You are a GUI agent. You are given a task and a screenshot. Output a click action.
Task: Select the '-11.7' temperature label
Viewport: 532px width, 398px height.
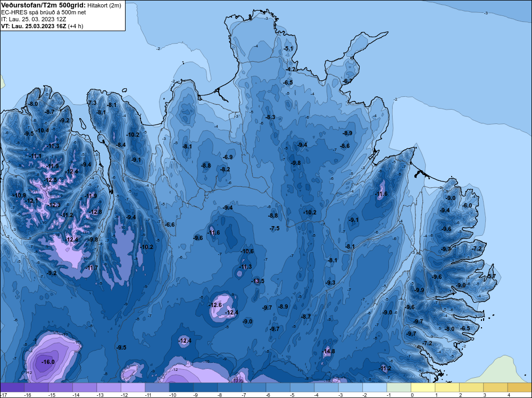tap(92, 268)
